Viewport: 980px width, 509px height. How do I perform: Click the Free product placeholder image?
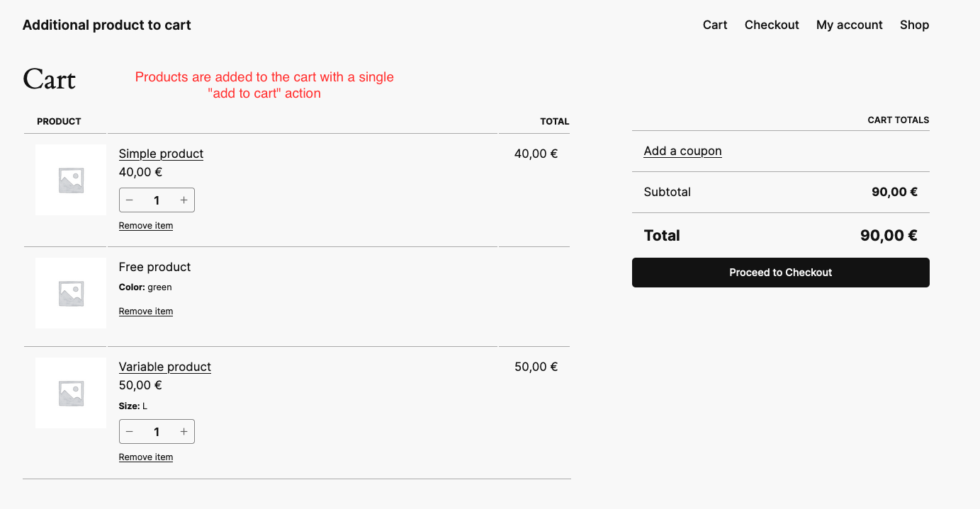click(71, 293)
